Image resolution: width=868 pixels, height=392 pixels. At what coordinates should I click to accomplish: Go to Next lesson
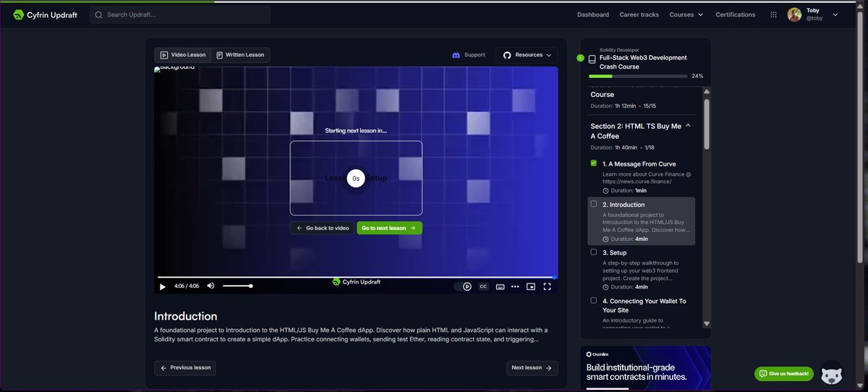[x=532, y=367]
